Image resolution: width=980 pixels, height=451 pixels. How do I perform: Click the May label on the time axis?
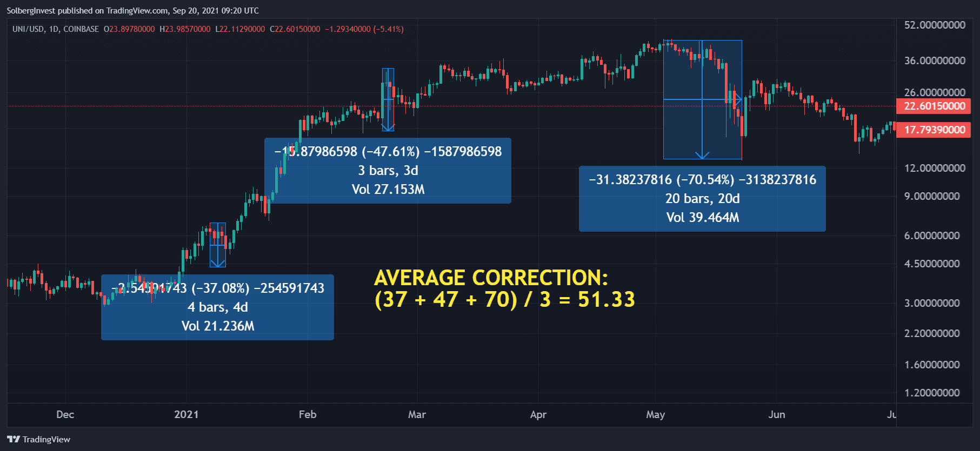656,414
